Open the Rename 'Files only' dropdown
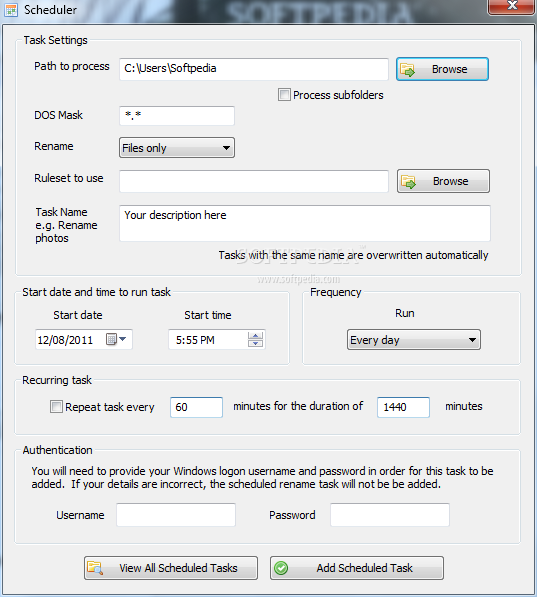537x597 pixels. click(177, 148)
